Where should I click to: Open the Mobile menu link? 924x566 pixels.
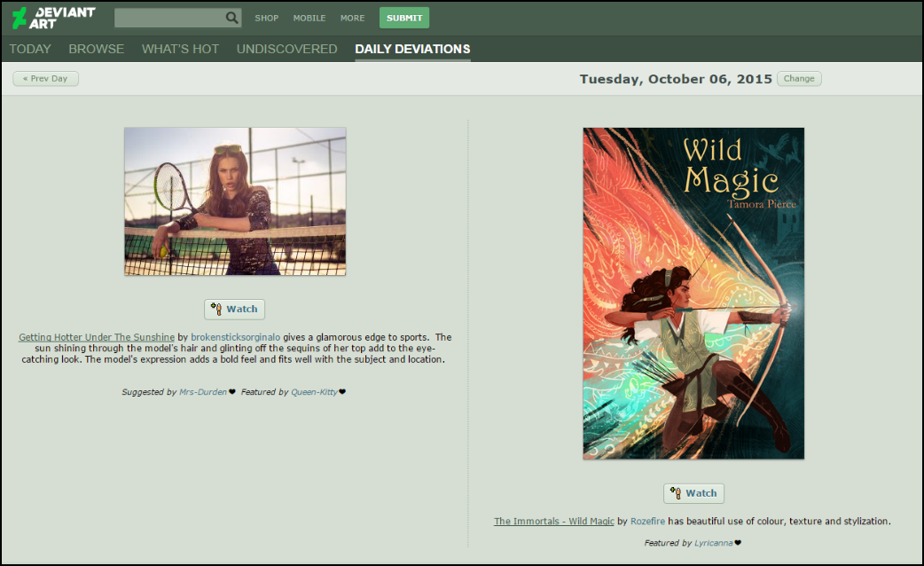coord(309,18)
